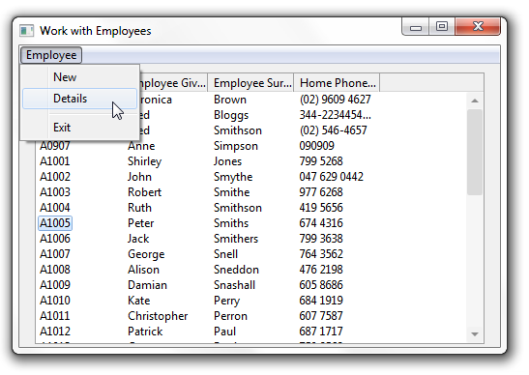Click phone number 674 4316
Screen dimensions: 529x375
pyautogui.click(x=321, y=223)
